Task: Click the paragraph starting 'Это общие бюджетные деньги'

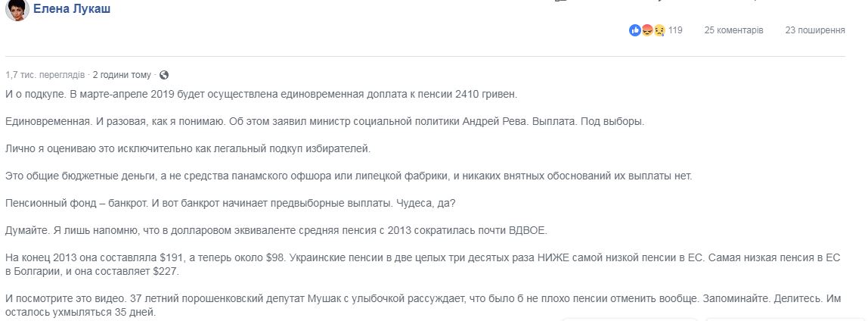Action: coord(348,176)
